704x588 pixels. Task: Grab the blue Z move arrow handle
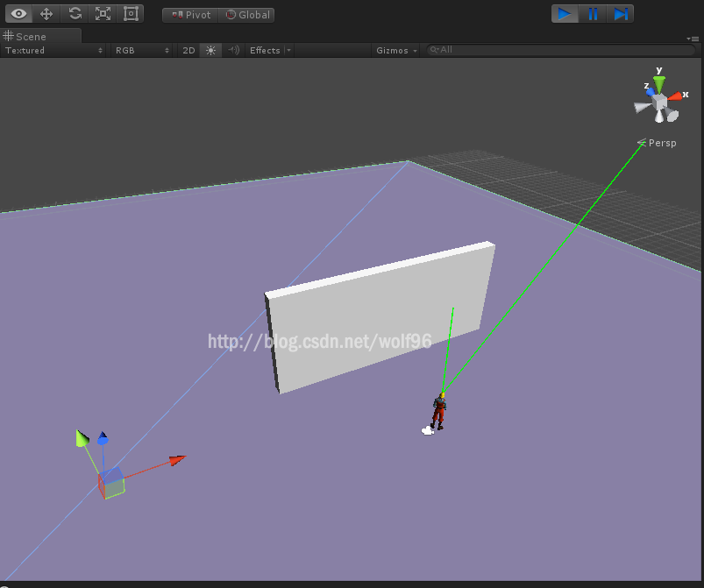103,438
